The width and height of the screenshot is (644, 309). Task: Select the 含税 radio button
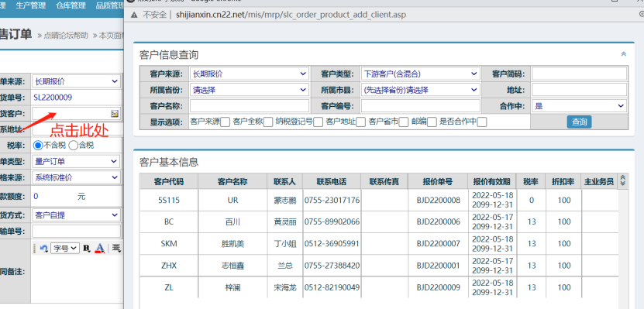pyautogui.click(x=73, y=145)
